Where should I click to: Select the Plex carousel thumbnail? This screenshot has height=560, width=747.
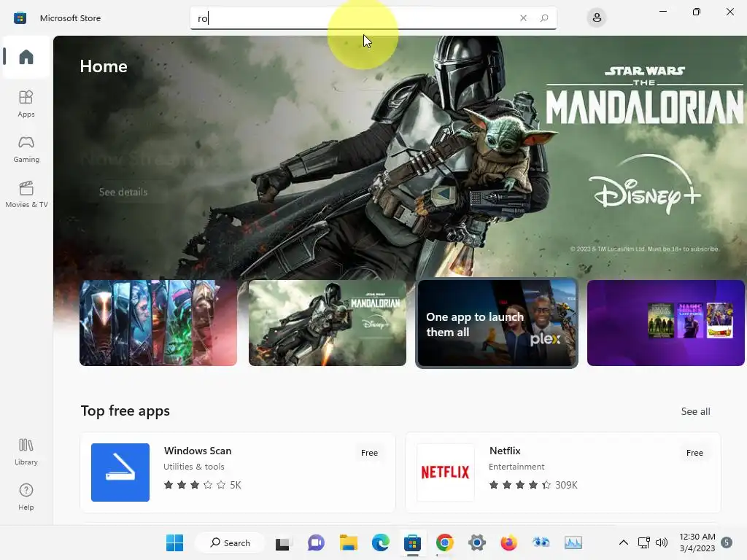(x=496, y=323)
